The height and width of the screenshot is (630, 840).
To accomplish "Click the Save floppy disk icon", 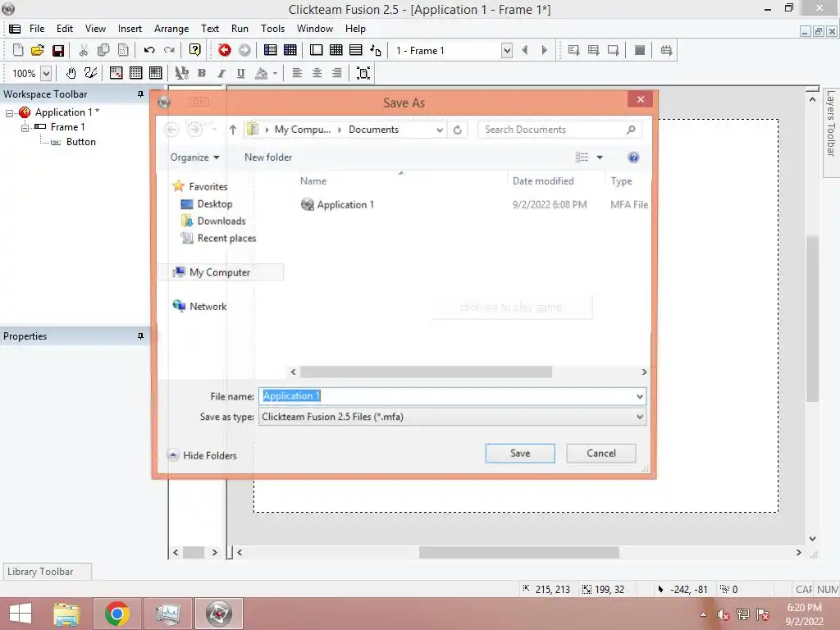I will point(58,50).
